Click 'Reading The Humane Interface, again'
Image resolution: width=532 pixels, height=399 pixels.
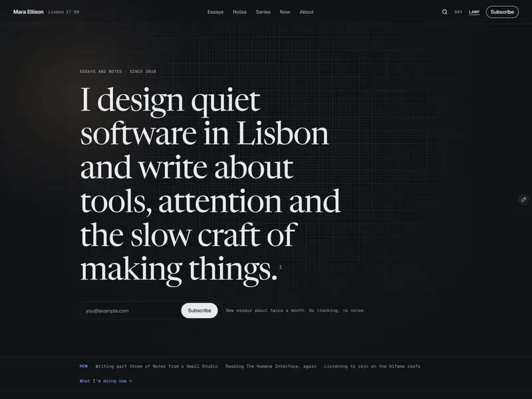[x=271, y=366]
